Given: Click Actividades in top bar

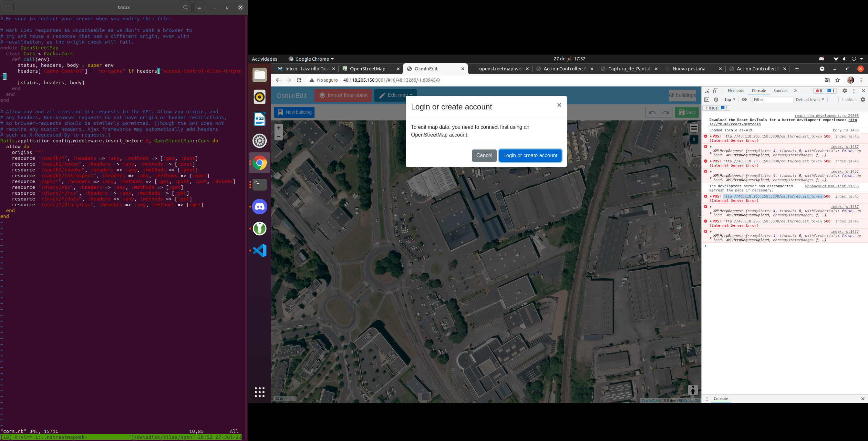Looking at the screenshot, I should (264, 59).
